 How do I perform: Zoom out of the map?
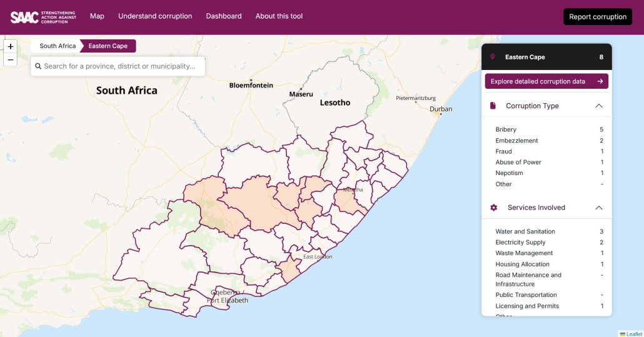[x=11, y=60]
